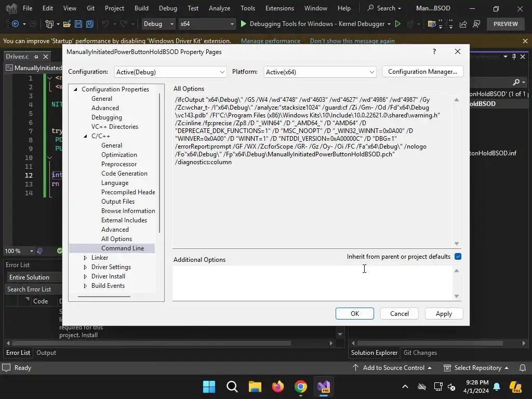
Task: Open Firefox from the taskbar
Action: [x=278, y=387]
